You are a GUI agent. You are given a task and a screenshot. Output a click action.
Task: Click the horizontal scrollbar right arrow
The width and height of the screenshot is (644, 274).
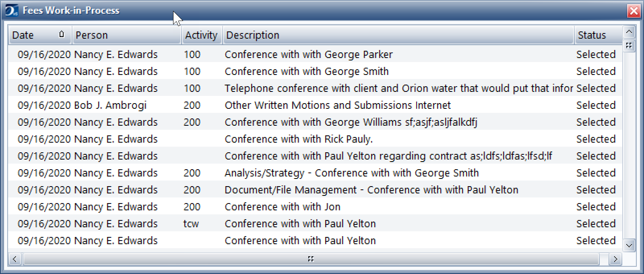615,259
